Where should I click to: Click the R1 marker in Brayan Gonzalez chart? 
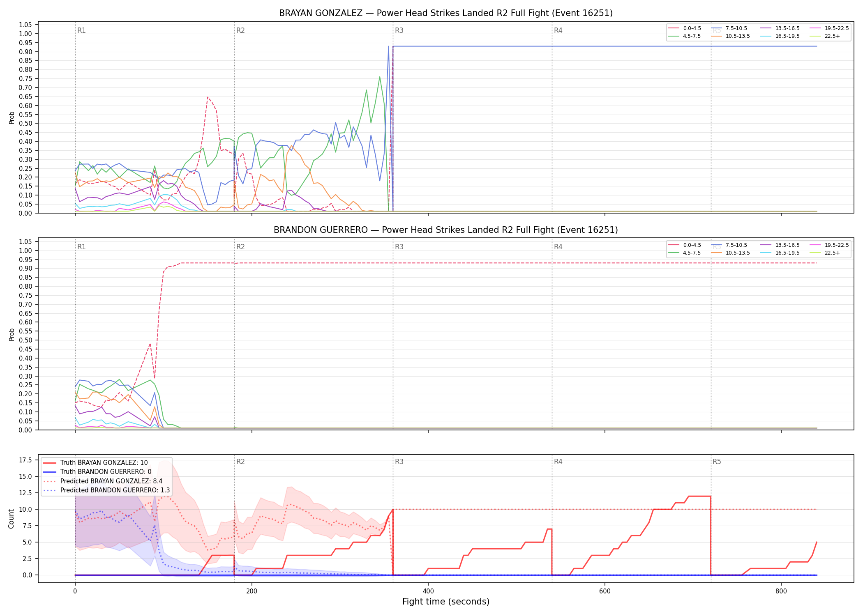pos(81,30)
